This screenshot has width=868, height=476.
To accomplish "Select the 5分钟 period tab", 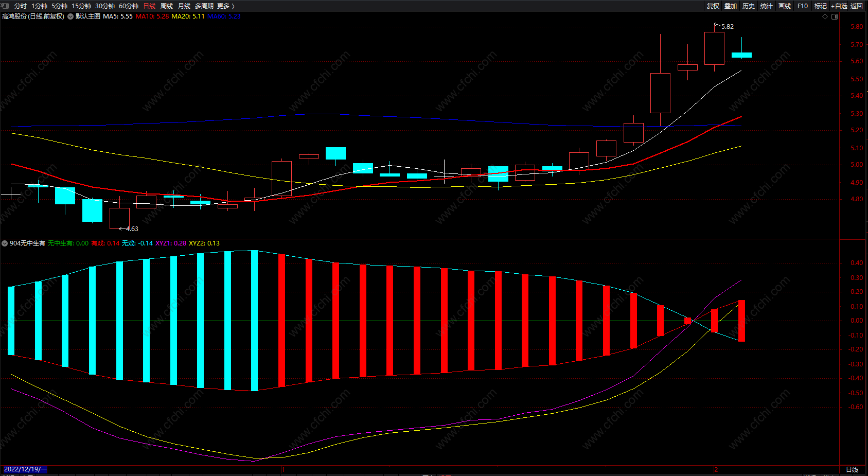I will coord(59,6).
